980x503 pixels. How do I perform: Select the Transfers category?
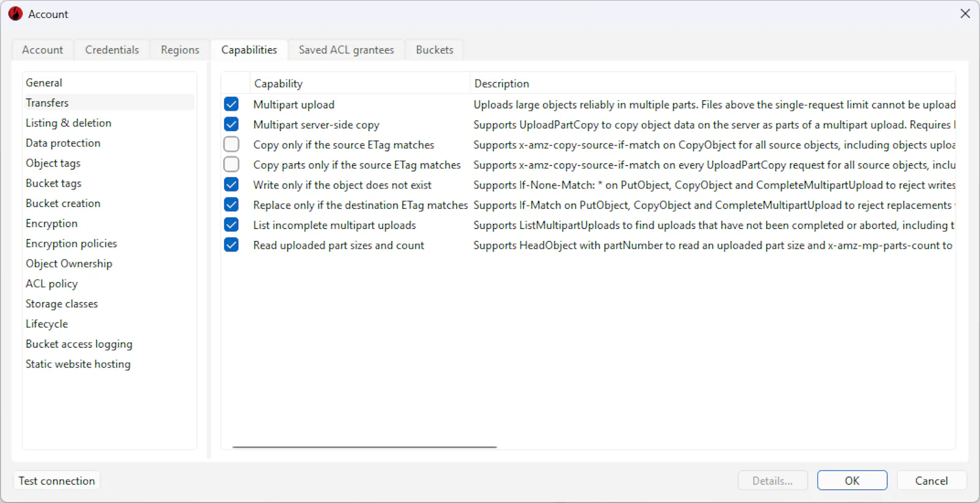coord(109,103)
